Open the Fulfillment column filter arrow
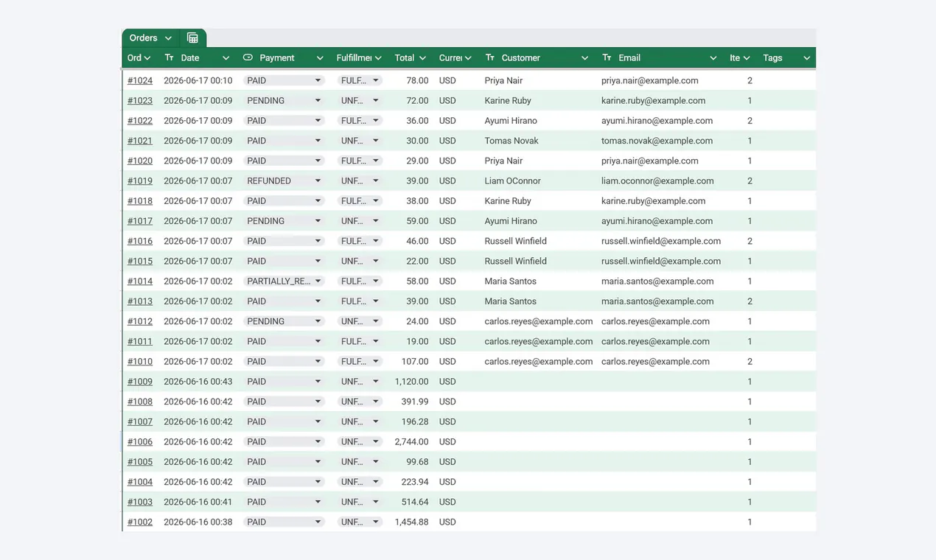The width and height of the screenshot is (936, 560). tap(378, 58)
